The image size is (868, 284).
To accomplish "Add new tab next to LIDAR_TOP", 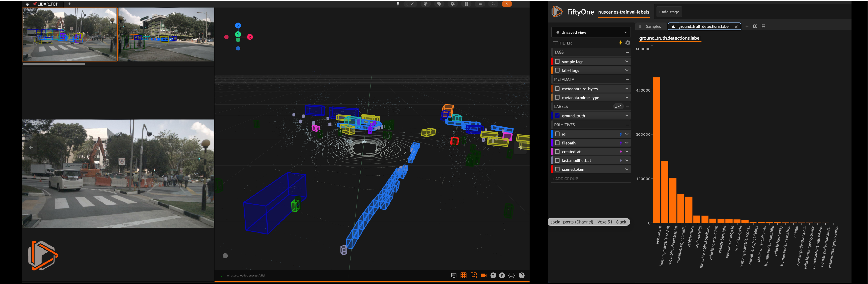I will (69, 4).
